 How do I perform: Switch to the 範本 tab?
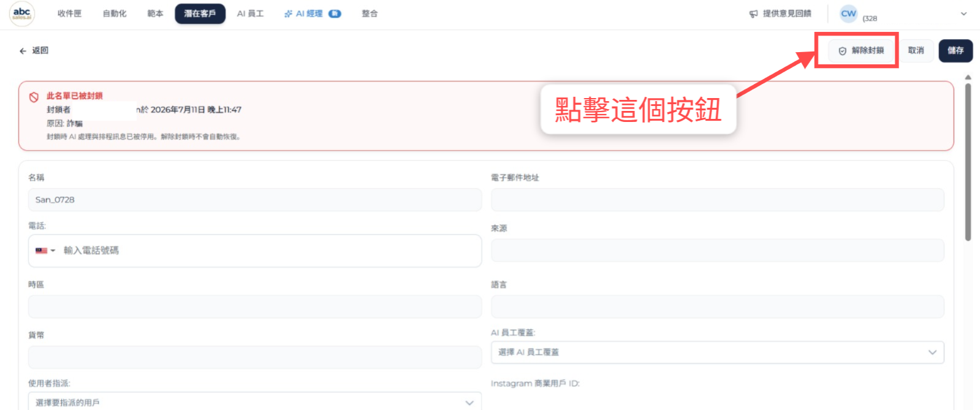click(156, 13)
